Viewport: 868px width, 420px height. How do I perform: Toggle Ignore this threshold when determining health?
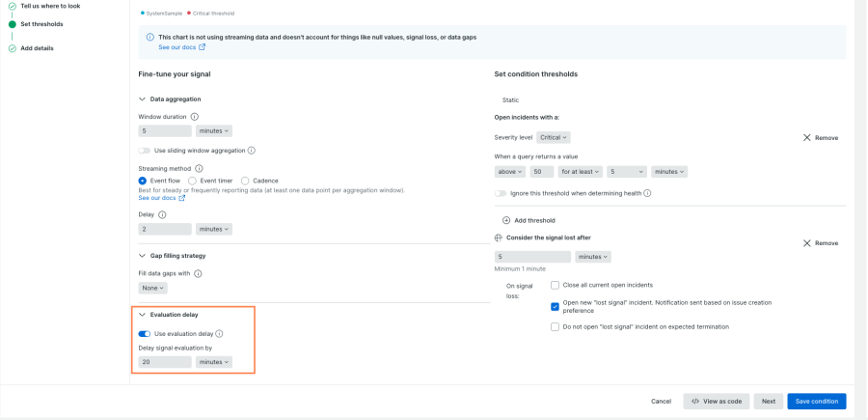click(x=501, y=193)
